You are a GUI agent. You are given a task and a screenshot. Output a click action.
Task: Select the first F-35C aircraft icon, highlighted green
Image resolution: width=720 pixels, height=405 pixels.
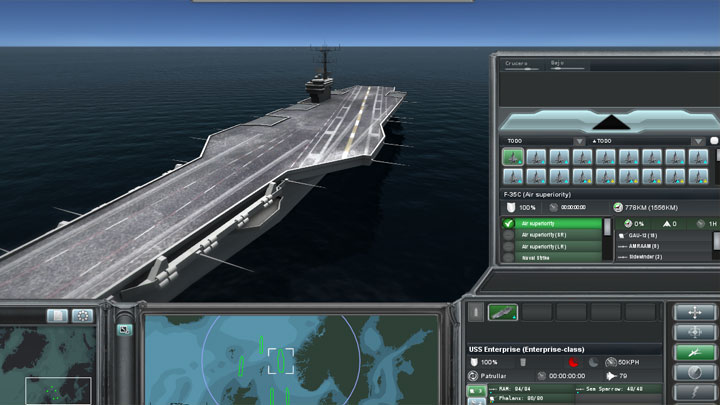[513, 157]
